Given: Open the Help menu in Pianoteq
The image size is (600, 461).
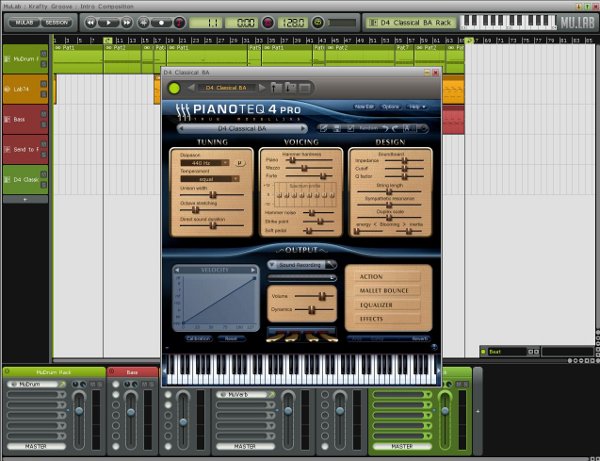Looking at the screenshot, I should [x=417, y=107].
